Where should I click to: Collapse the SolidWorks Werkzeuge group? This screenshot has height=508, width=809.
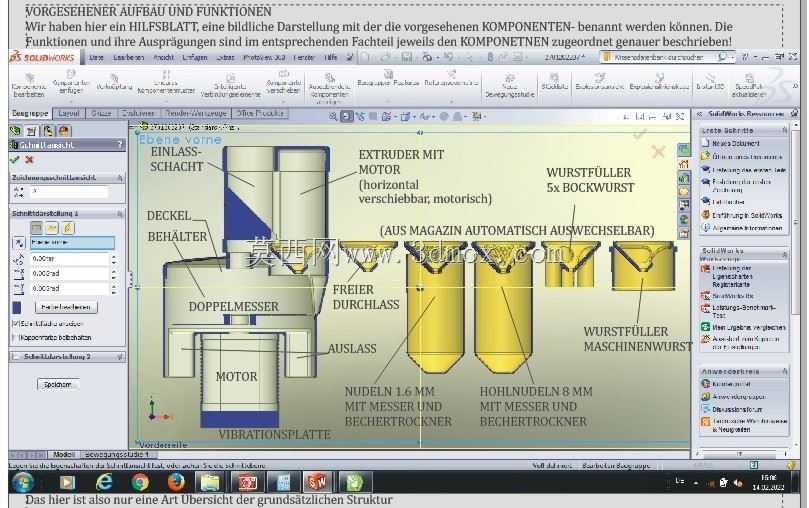(785, 254)
